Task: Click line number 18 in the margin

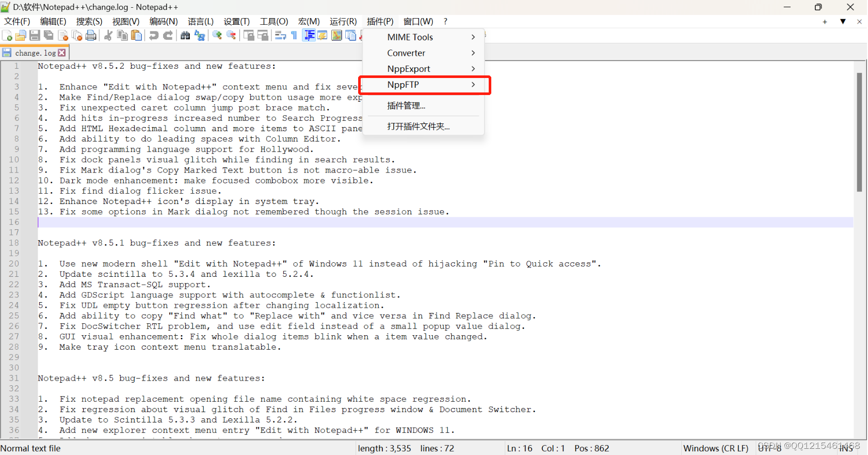Action: pyautogui.click(x=14, y=243)
